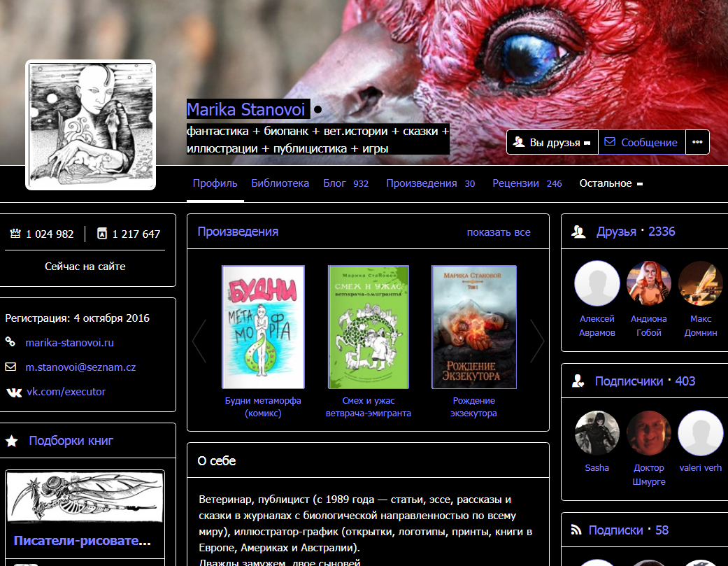Screen dimensions: 728x566
Task: Click the online status dot after name
Action: pos(317,110)
